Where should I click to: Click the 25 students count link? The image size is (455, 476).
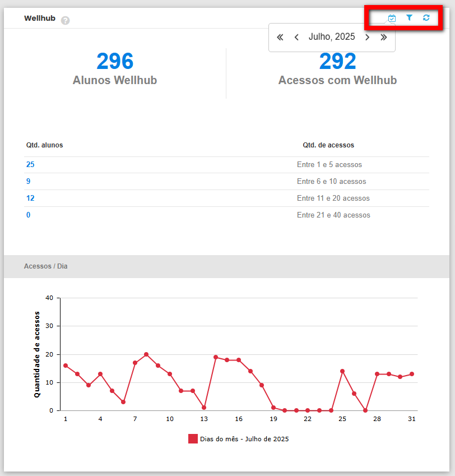tap(30, 164)
